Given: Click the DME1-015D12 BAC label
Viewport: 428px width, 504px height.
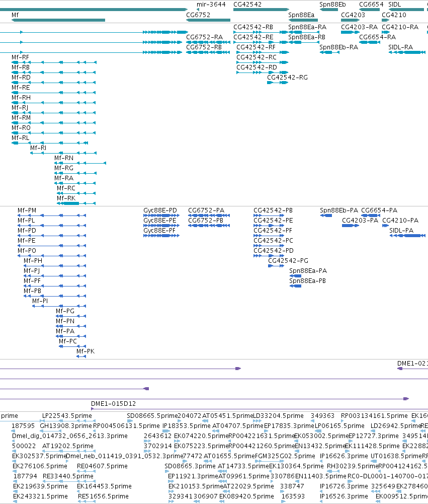Looking at the screenshot, I should tap(113, 404).
